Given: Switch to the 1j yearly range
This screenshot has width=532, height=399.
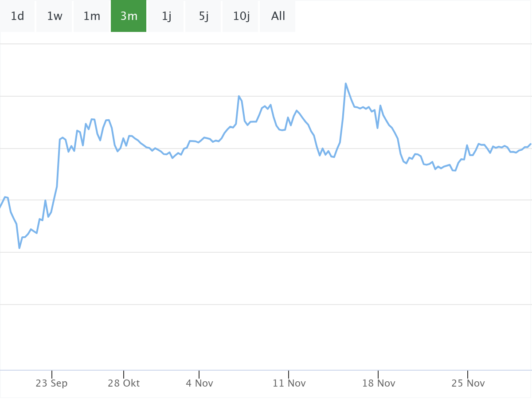Looking at the screenshot, I should tap(166, 16).
